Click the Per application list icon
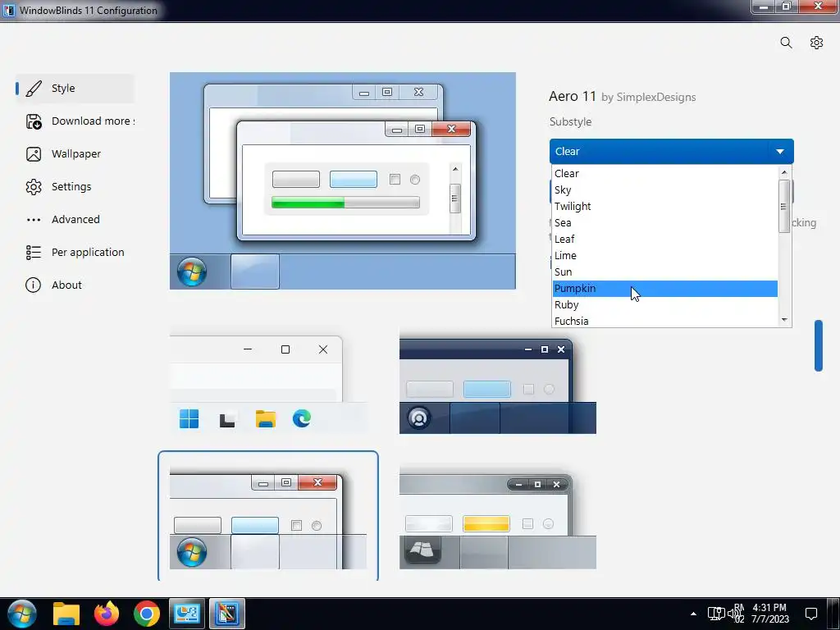The height and width of the screenshot is (630, 840). [x=33, y=253]
